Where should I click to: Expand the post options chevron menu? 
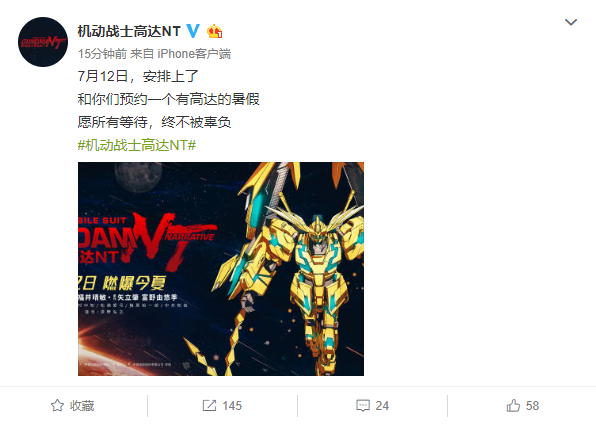(x=571, y=22)
